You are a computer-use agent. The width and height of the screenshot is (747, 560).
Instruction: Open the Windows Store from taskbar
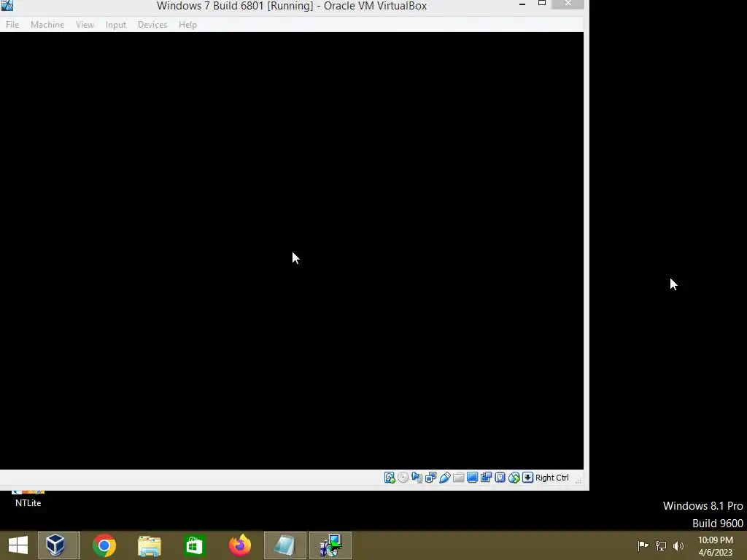[x=194, y=545]
